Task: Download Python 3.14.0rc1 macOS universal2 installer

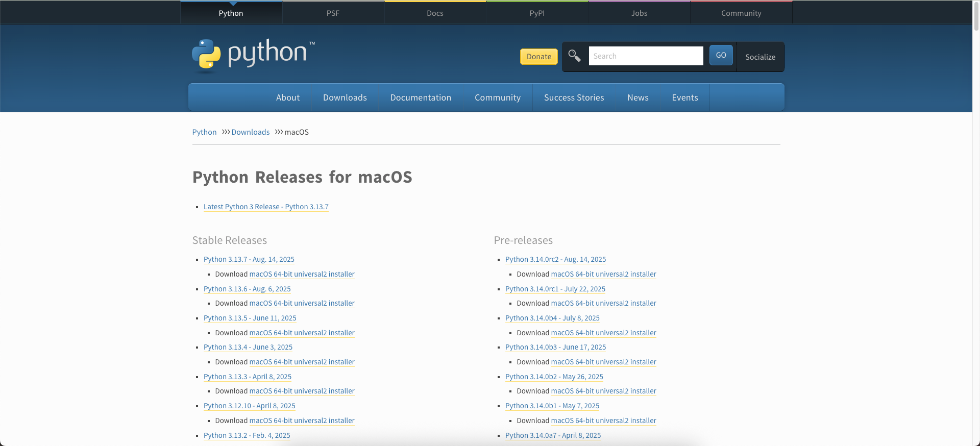Action: coord(604,303)
